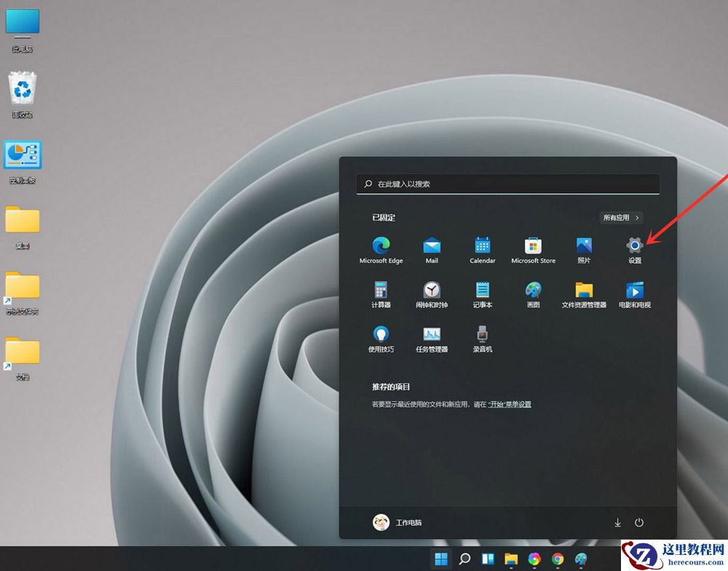Launch the Mail app

click(x=432, y=250)
